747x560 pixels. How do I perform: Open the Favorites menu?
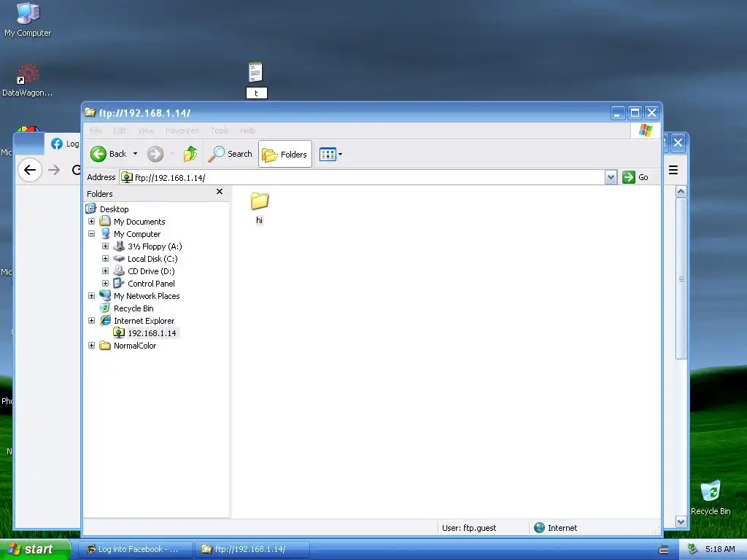pos(182,131)
